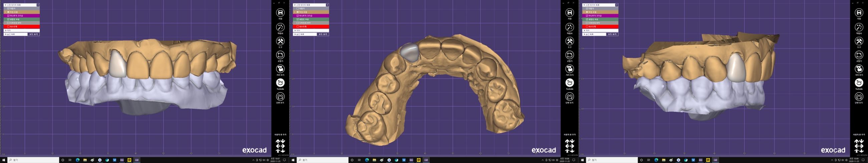Expand the hidden list row in lateral view window
Screen dimensions: 868x163
(585, 34)
